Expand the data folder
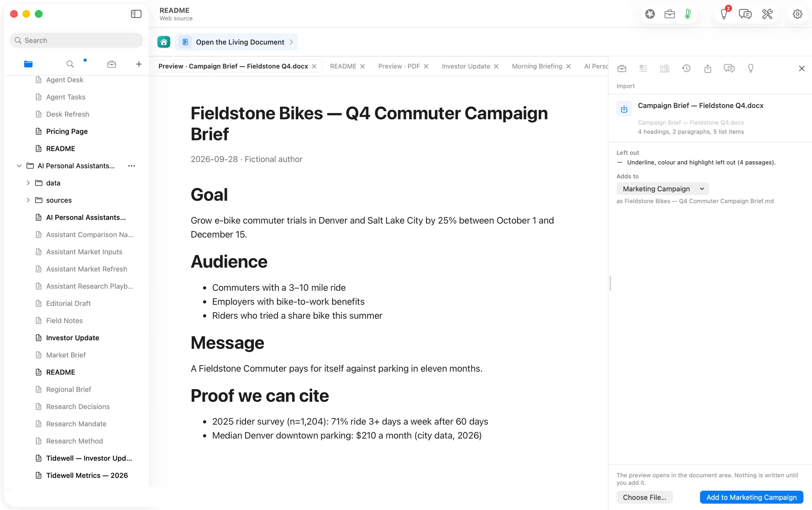Image resolution: width=812 pixels, height=510 pixels. (28, 183)
